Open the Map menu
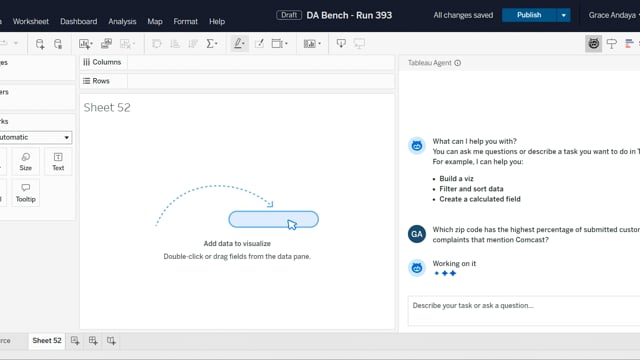Image resolution: width=640 pixels, height=360 pixels. pyautogui.click(x=155, y=21)
